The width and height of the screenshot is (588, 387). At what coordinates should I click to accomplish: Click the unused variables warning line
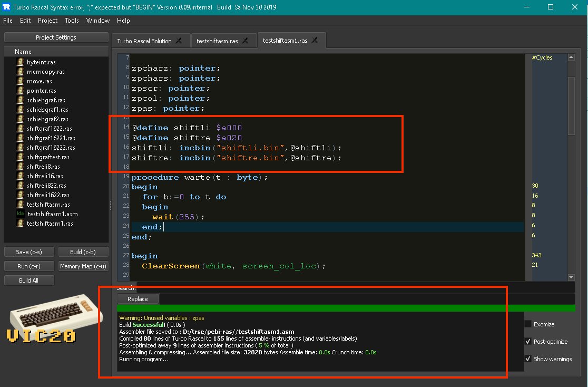tap(162, 318)
